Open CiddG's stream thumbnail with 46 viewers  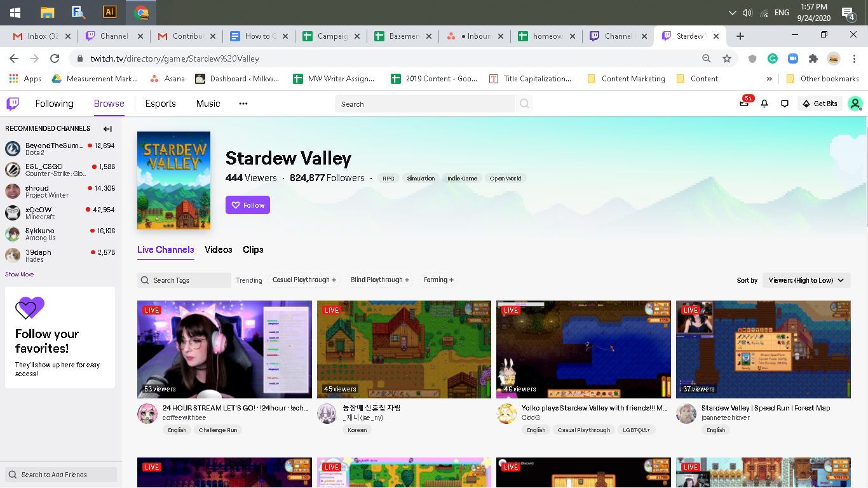click(583, 349)
